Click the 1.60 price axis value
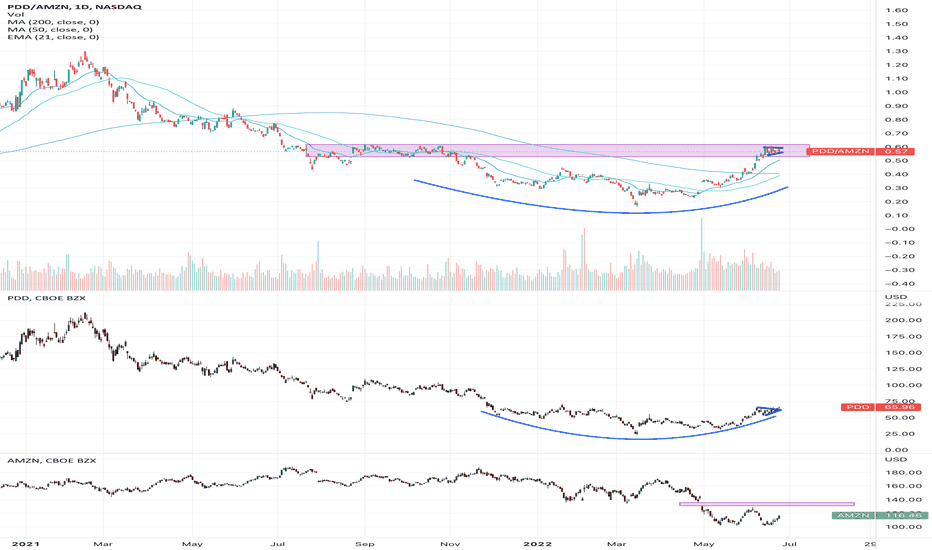The height and width of the screenshot is (550, 932). [896, 10]
